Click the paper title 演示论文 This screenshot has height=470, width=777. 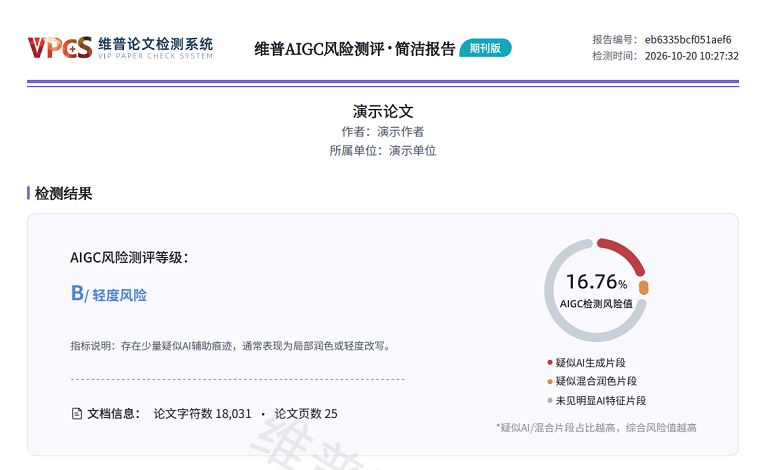pyautogui.click(x=383, y=112)
